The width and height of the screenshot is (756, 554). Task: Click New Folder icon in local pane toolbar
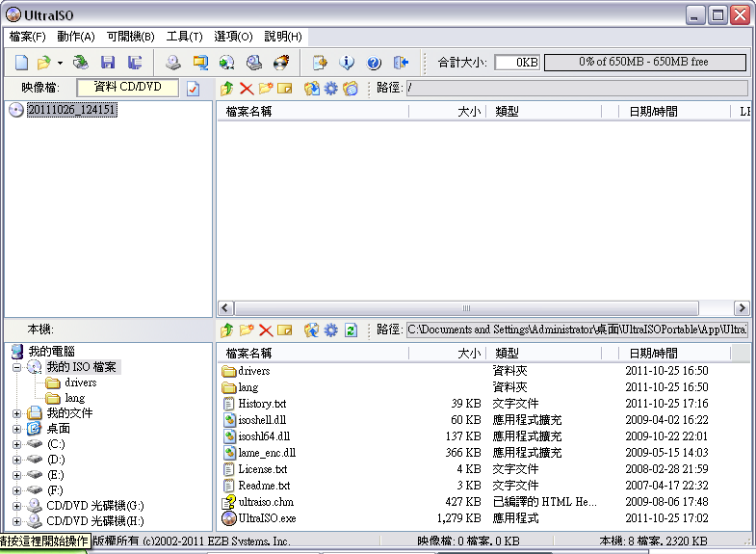point(247,330)
